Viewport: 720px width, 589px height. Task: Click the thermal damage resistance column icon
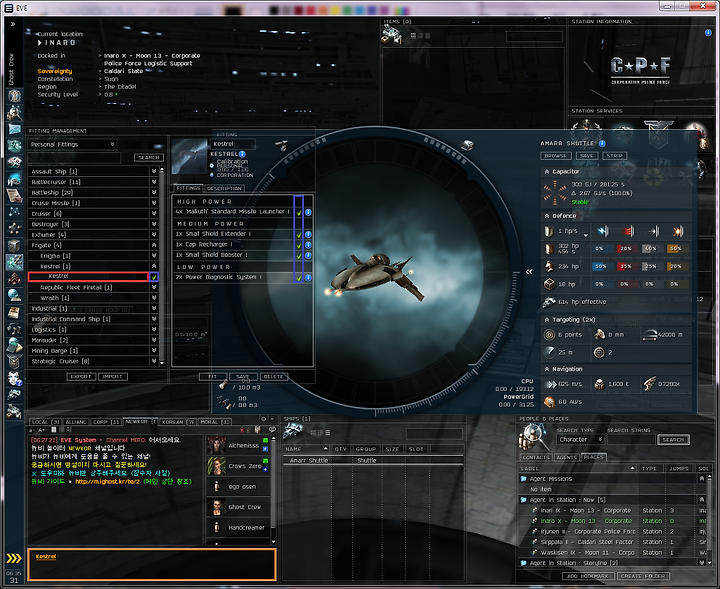click(x=628, y=231)
